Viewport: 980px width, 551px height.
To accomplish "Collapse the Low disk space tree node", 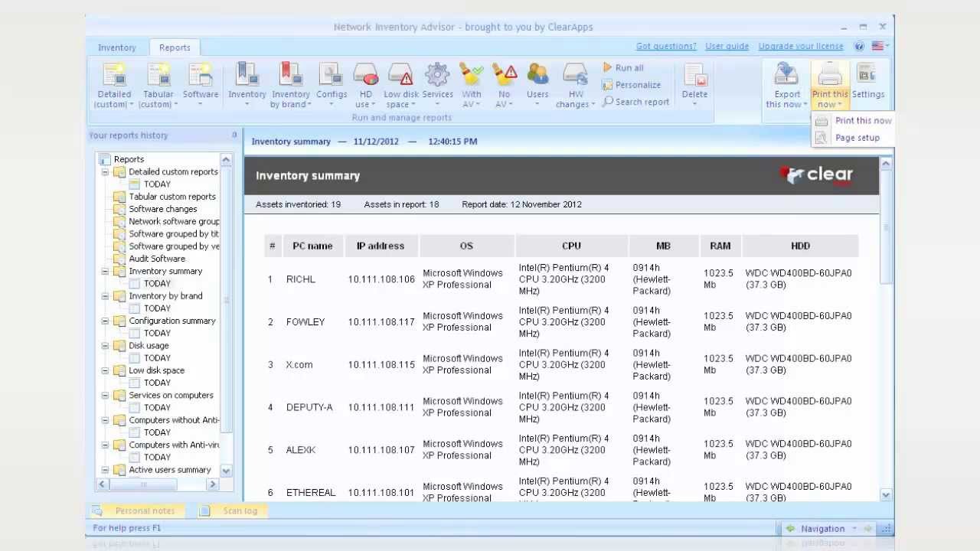I will [x=106, y=370].
